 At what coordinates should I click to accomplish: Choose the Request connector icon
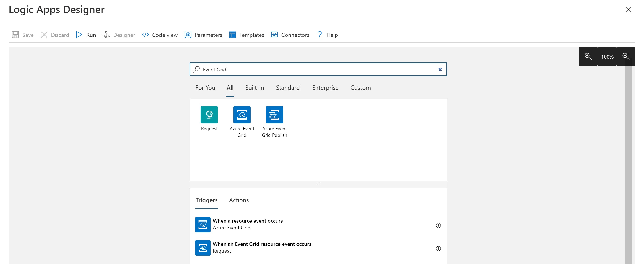pos(209,115)
